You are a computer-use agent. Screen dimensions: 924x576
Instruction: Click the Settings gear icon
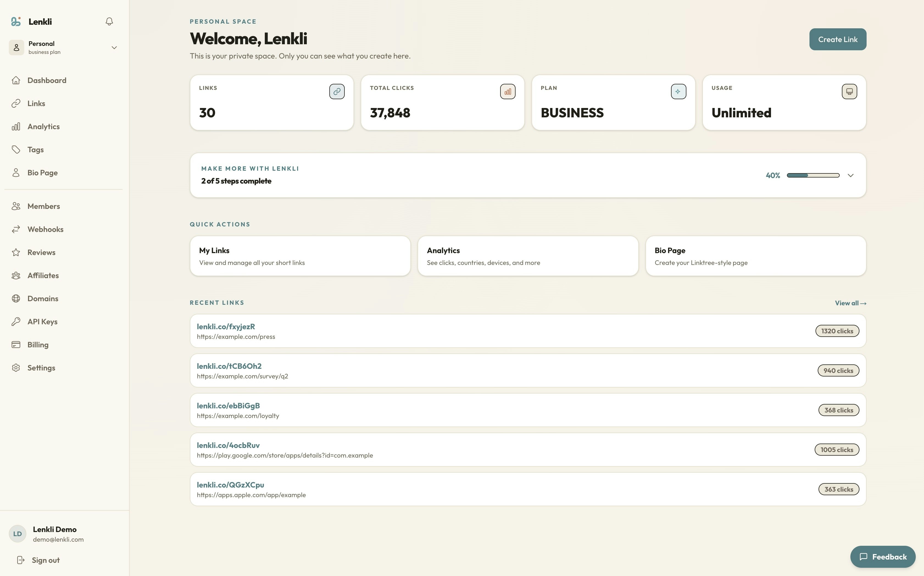tap(16, 368)
